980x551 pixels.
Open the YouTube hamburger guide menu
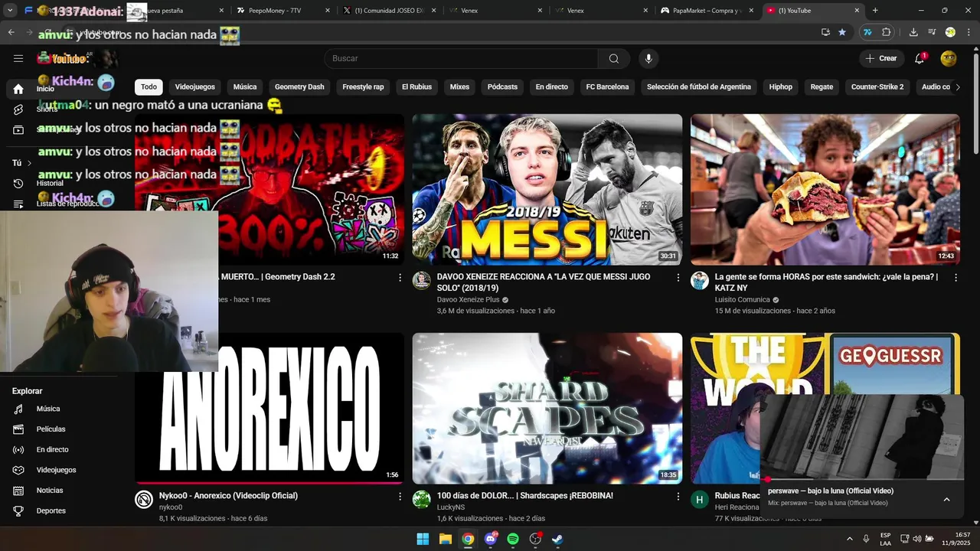pyautogui.click(x=18, y=58)
